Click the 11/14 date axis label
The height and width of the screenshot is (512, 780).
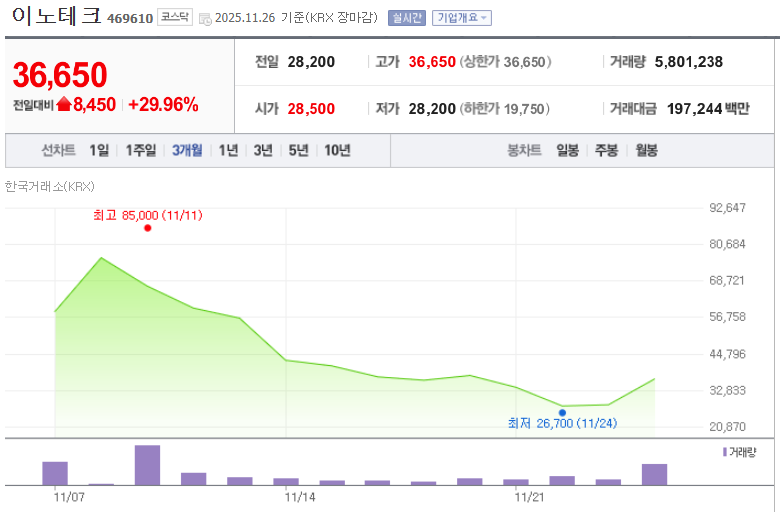click(x=300, y=497)
